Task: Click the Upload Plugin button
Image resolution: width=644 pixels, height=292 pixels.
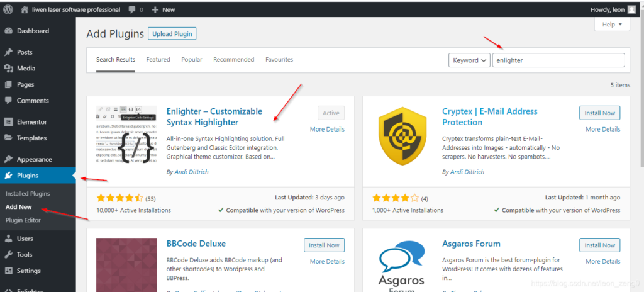Action: tap(172, 33)
